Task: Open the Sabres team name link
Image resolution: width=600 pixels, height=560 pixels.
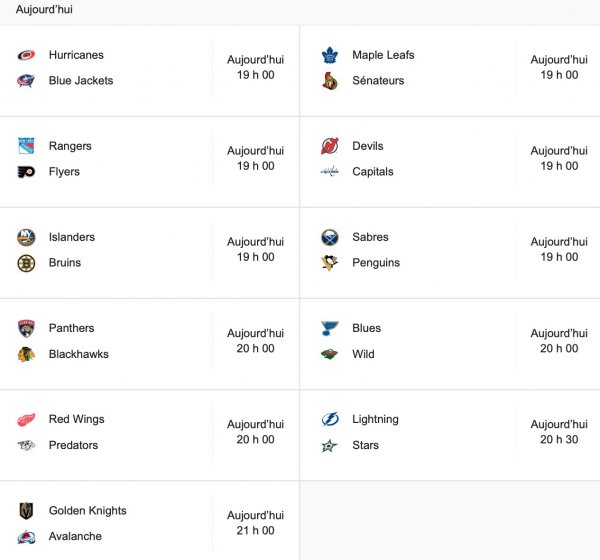Action: (370, 237)
